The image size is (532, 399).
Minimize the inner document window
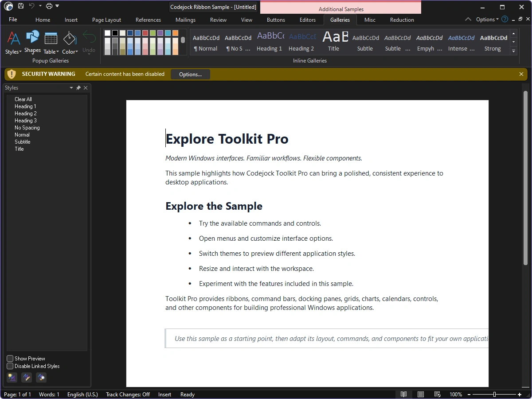[513, 20]
